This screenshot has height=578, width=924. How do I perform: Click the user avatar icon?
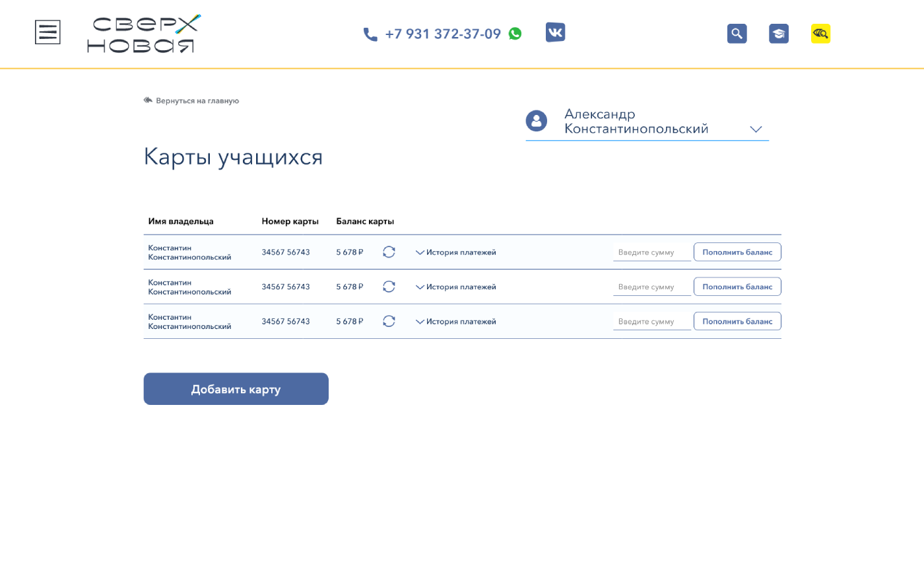pos(537,121)
